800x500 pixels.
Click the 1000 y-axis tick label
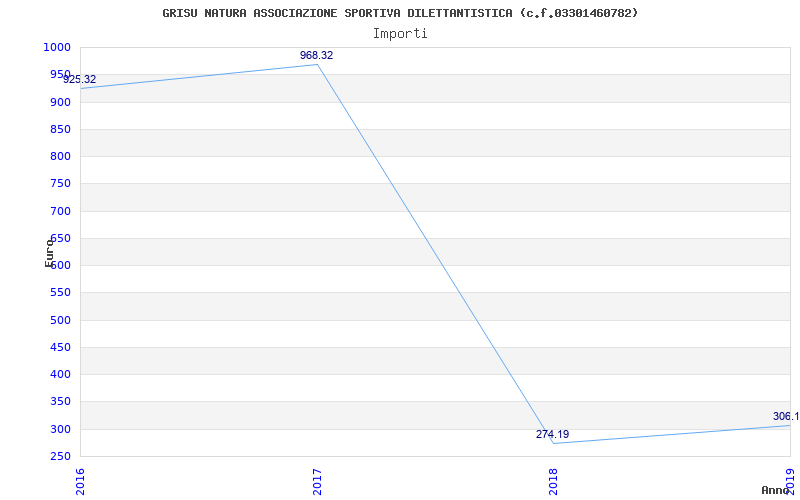(x=56, y=47)
